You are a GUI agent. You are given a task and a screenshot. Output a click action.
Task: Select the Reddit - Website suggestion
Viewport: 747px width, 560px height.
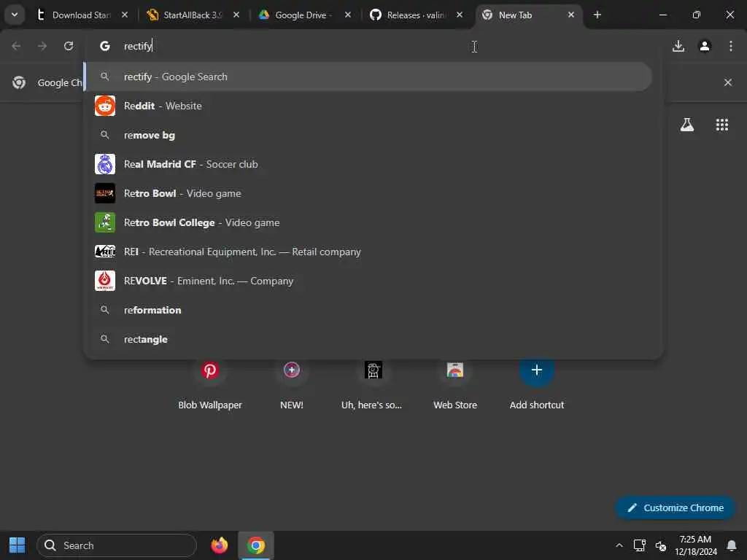368,106
